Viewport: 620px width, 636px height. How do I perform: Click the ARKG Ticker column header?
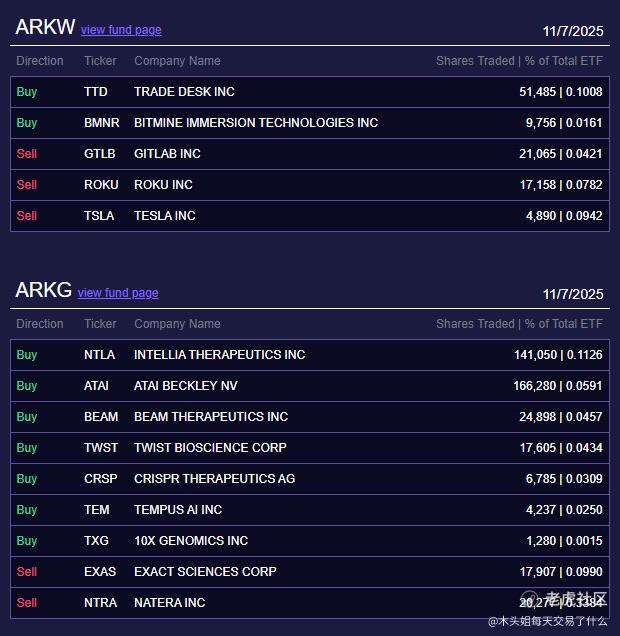click(x=100, y=324)
